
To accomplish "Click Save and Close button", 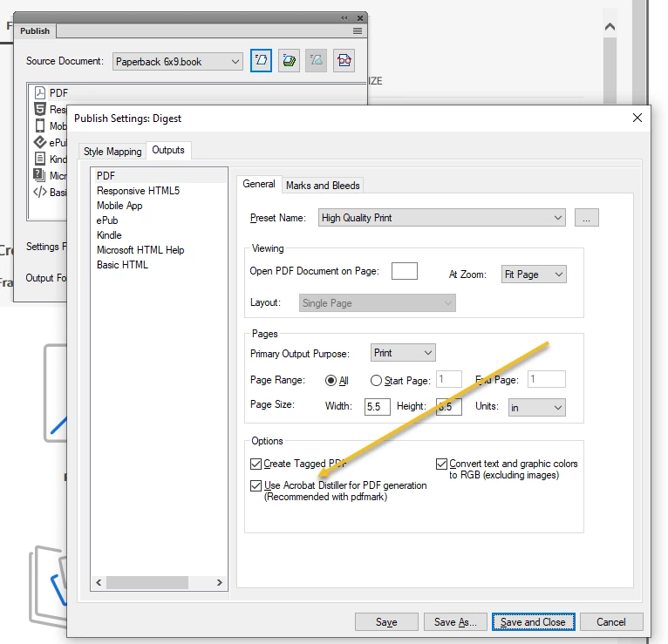I will (533, 622).
